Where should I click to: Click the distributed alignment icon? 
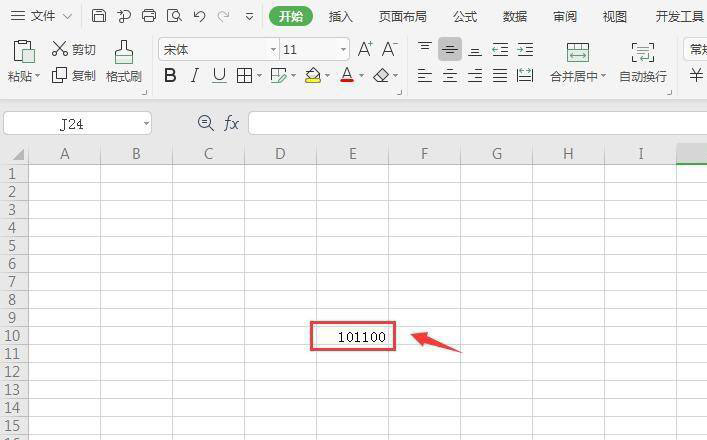(x=525, y=75)
